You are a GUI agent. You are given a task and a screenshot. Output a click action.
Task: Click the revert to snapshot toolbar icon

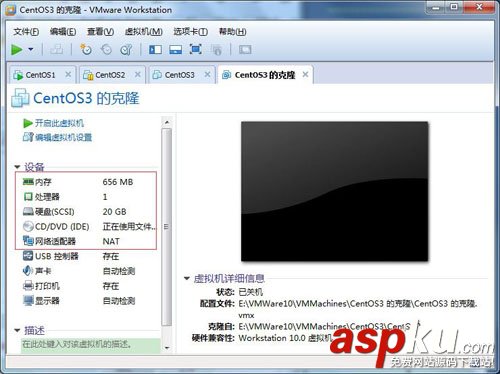pos(106,50)
